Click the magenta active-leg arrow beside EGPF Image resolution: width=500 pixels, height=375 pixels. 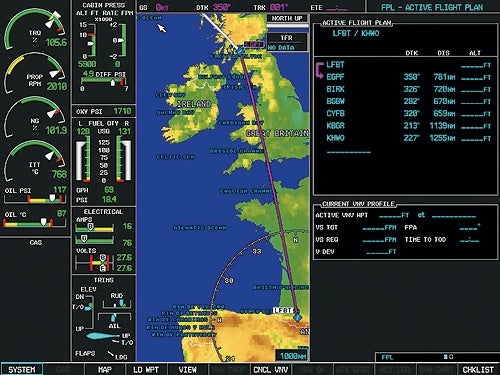319,71
